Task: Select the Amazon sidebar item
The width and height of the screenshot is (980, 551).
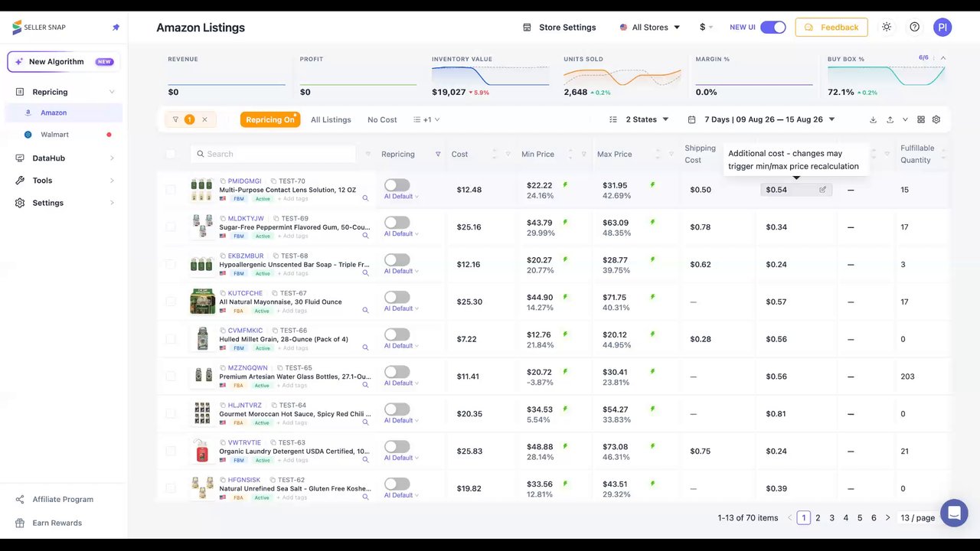Action: pyautogui.click(x=63, y=112)
